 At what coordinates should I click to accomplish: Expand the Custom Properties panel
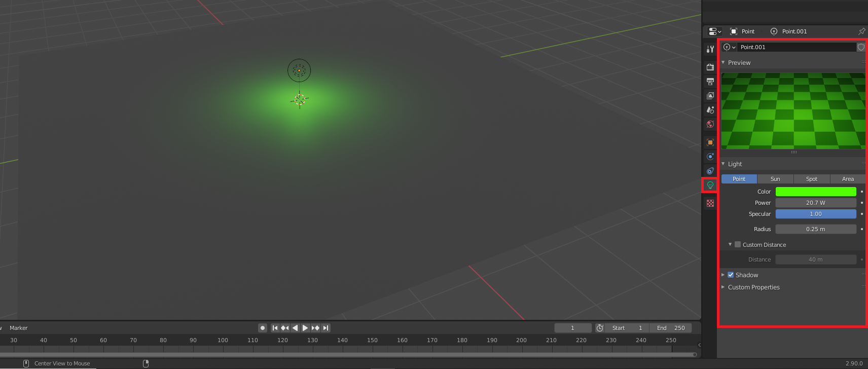click(x=723, y=287)
